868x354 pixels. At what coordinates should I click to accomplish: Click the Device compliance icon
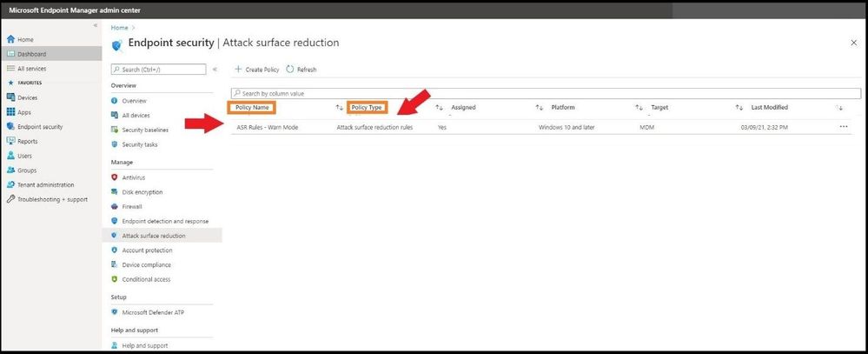point(115,264)
